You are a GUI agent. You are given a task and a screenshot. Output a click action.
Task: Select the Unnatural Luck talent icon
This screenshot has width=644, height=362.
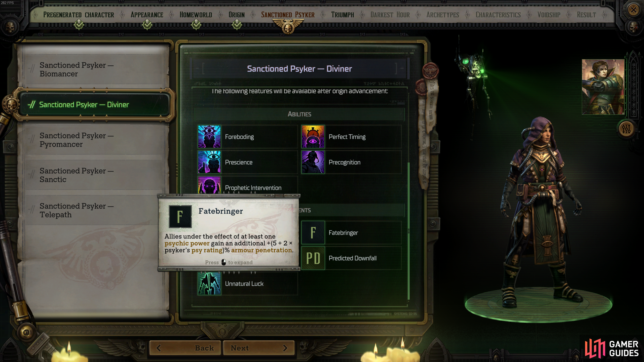pos(209,284)
